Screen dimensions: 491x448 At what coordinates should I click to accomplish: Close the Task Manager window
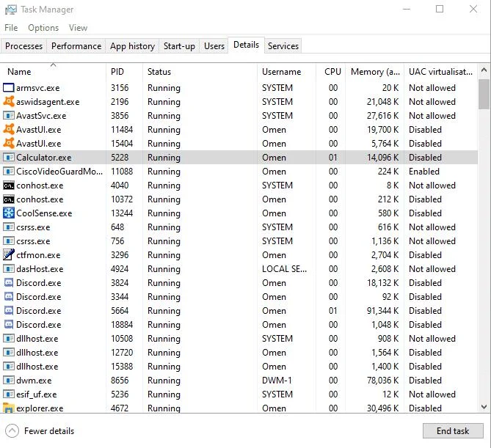coord(473,9)
